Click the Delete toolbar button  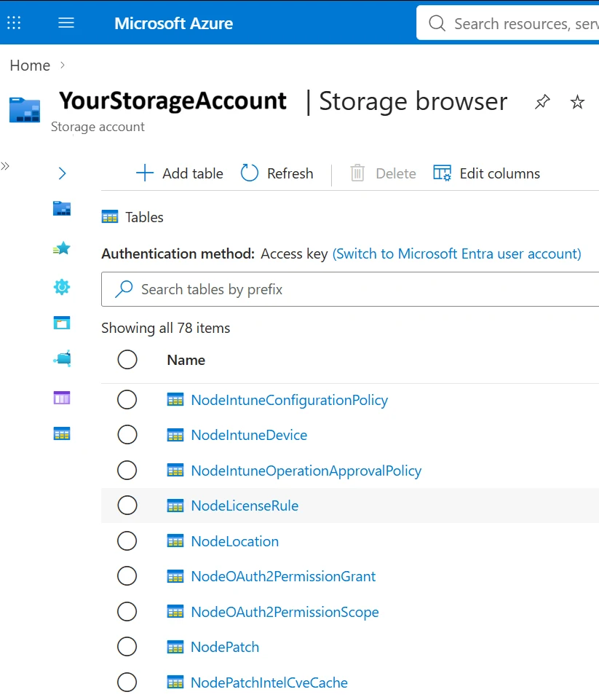point(383,173)
